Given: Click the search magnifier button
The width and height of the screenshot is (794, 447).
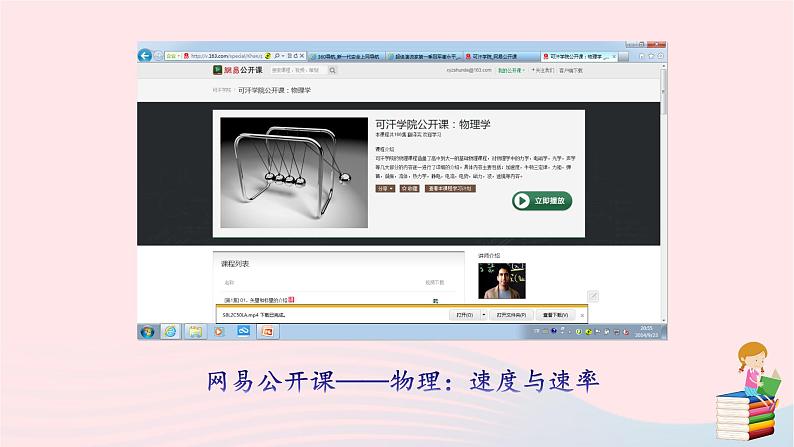Looking at the screenshot, I should pyautogui.click(x=333, y=70).
